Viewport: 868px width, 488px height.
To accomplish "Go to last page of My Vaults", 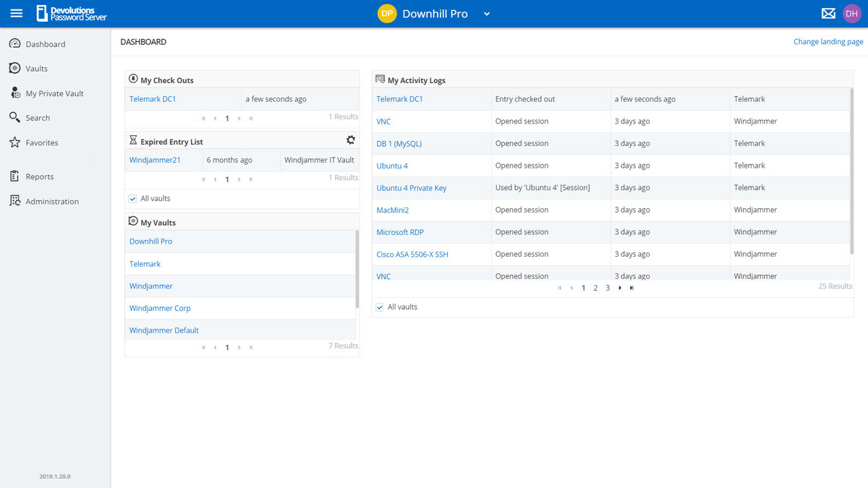I will [x=251, y=348].
